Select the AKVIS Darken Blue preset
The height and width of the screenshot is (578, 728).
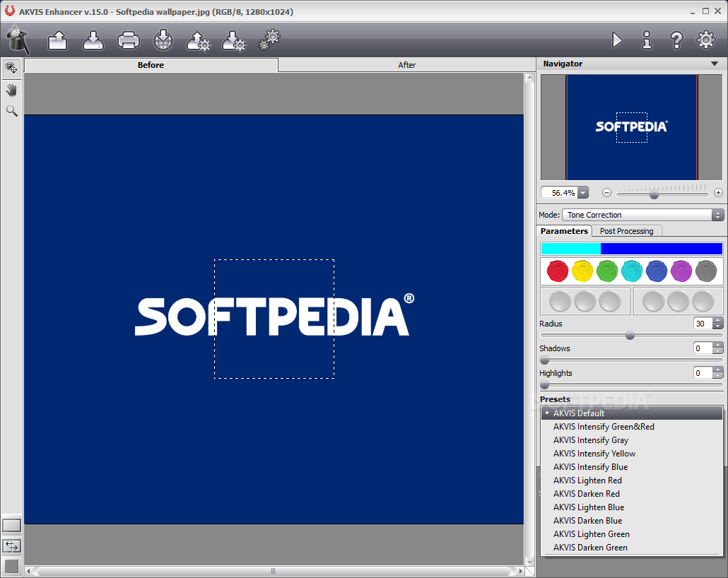(x=632, y=521)
